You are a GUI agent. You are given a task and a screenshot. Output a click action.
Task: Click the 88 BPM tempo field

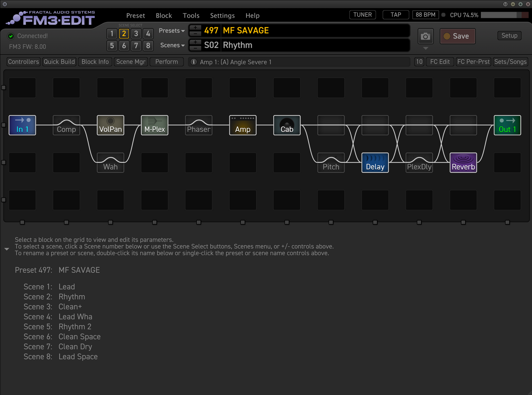coord(426,15)
